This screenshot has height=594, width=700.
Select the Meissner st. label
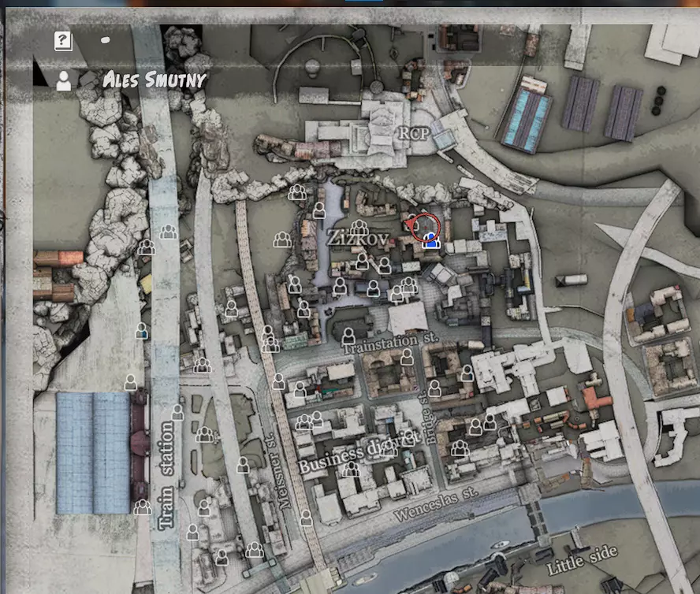pyautogui.click(x=278, y=471)
